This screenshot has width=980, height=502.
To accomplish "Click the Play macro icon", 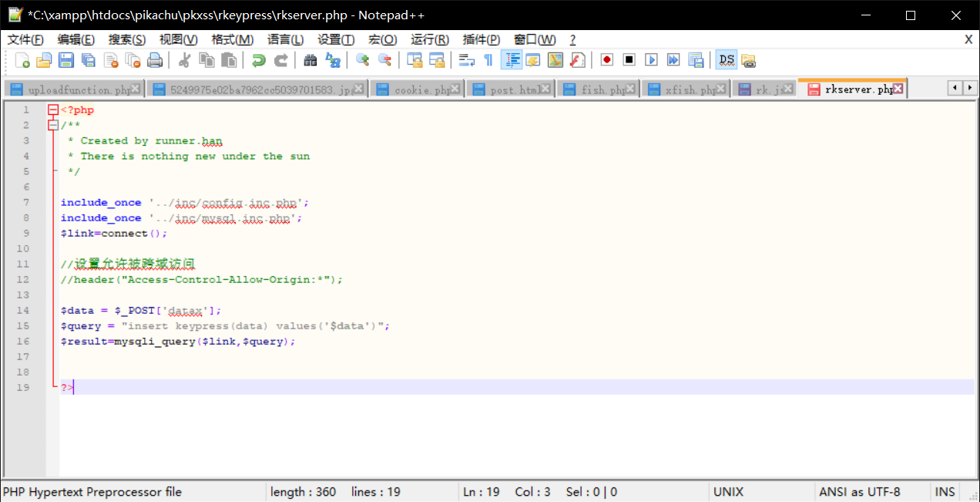I will [651, 60].
